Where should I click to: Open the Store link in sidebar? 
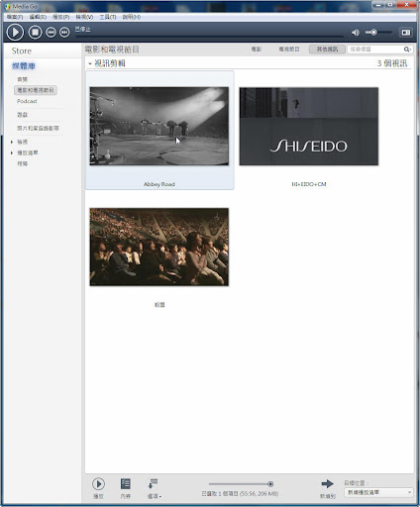point(22,51)
